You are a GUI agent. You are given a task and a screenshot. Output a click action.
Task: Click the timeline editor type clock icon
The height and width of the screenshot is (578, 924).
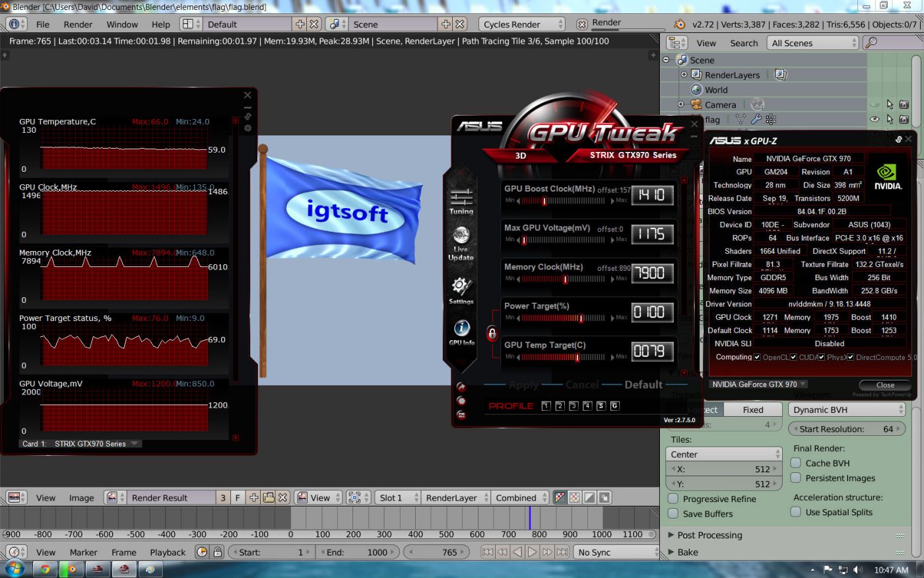pos(16,552)
